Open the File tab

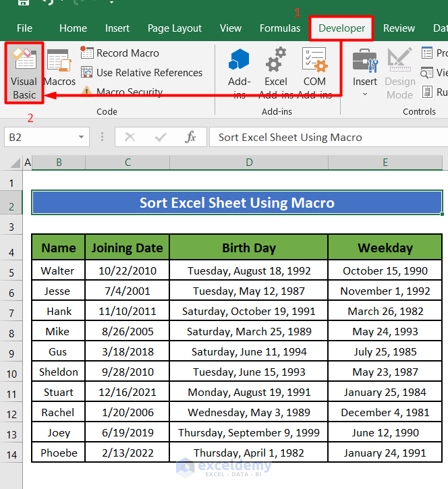24,28
